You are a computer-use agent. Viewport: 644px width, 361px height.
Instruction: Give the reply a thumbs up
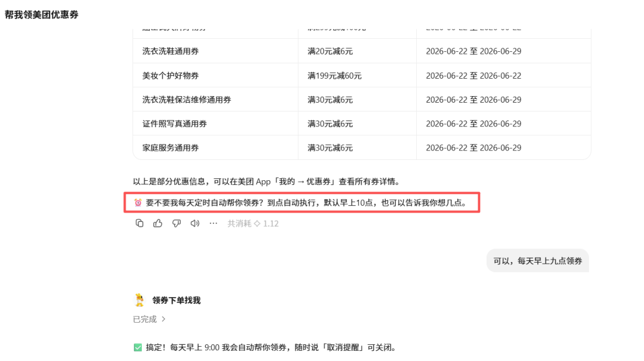[157, 223]
